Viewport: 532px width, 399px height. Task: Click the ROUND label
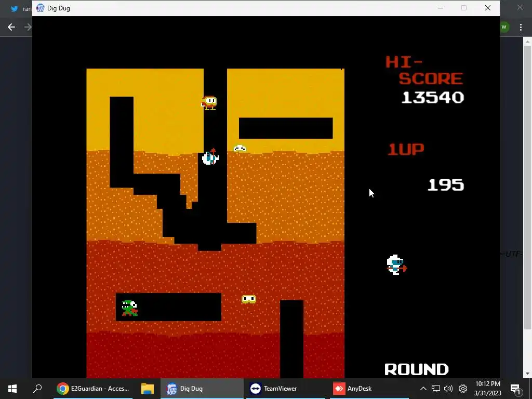(x=417, y=369)
